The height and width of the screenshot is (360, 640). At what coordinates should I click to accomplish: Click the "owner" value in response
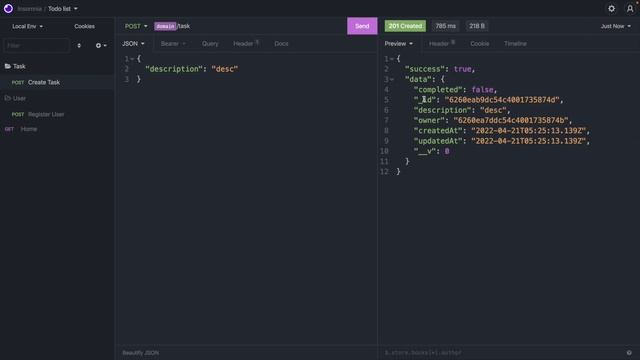coord(511,120)
